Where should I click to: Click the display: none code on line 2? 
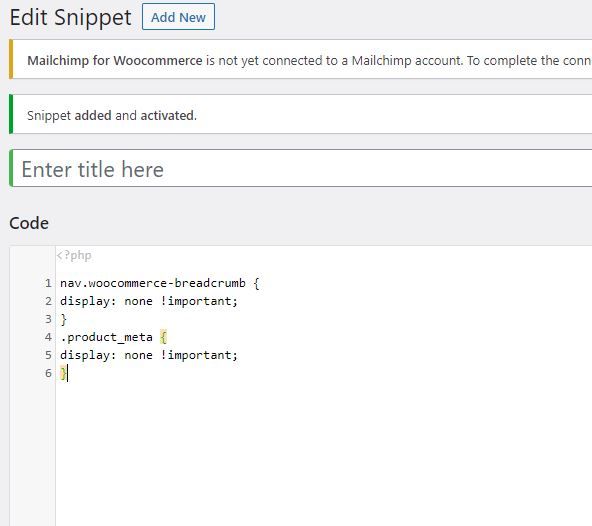[x=106, y=301]
